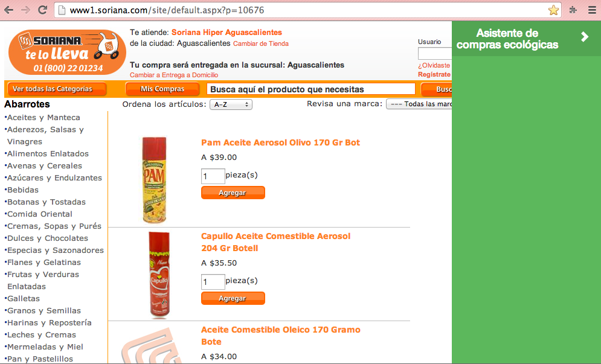This screenshot has height=364, width=601.
Task: Expand the Asistente de compras ecológicas arrow
Action: click(585, 37)
